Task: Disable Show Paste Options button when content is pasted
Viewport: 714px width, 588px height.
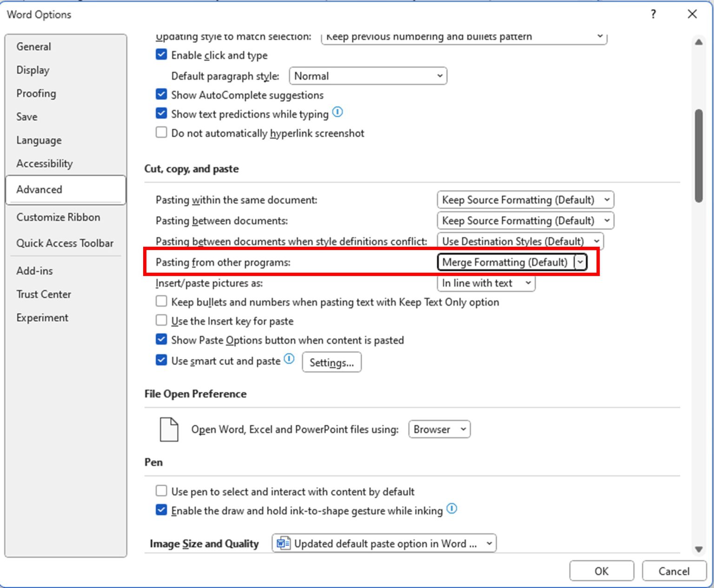Action: [x=161, y=339]
